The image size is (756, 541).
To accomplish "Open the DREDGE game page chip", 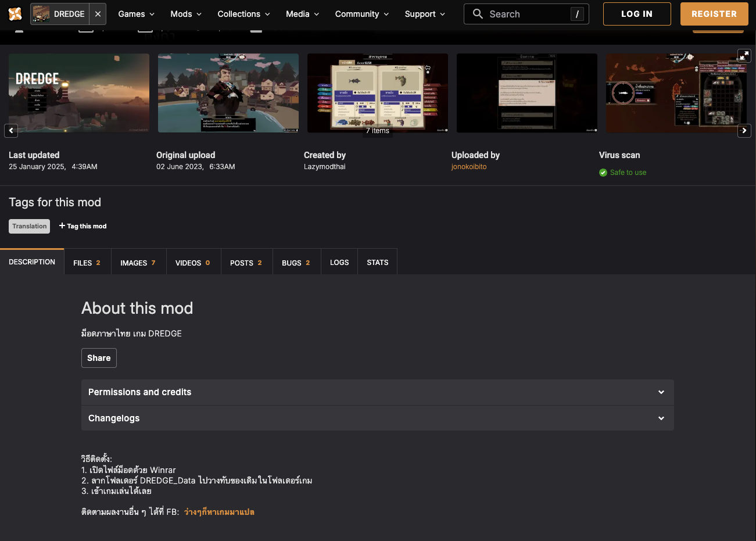I will click(60, 14).
